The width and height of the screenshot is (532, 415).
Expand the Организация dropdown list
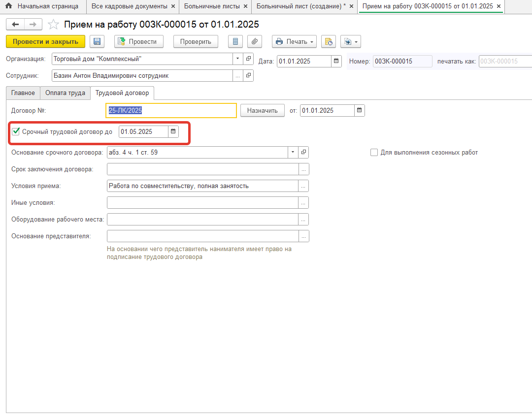coord(238,59)
